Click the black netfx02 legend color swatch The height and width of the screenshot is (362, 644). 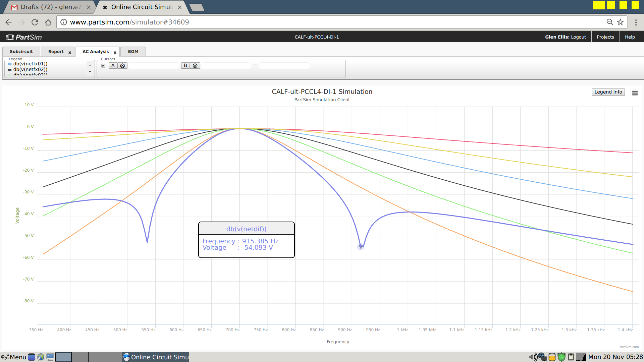tap(10, 70)
